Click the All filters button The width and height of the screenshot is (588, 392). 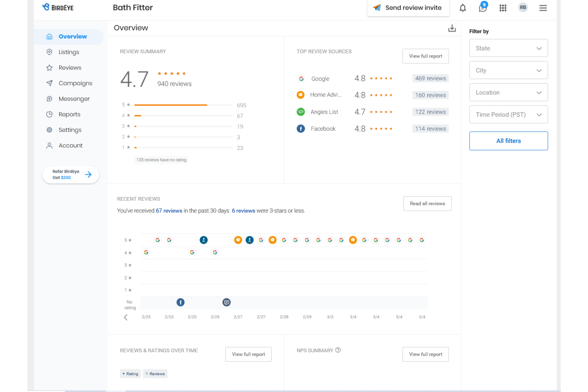coord(509,141)
